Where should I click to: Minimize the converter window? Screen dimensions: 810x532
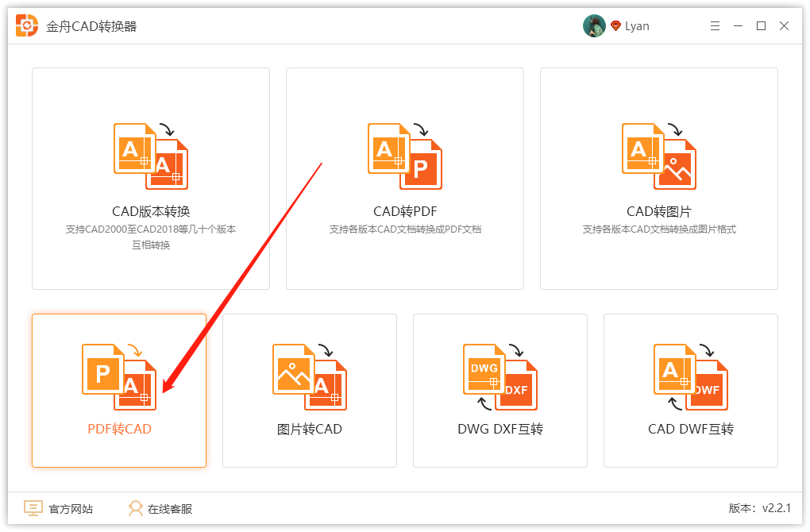click(x=738, y=26)
